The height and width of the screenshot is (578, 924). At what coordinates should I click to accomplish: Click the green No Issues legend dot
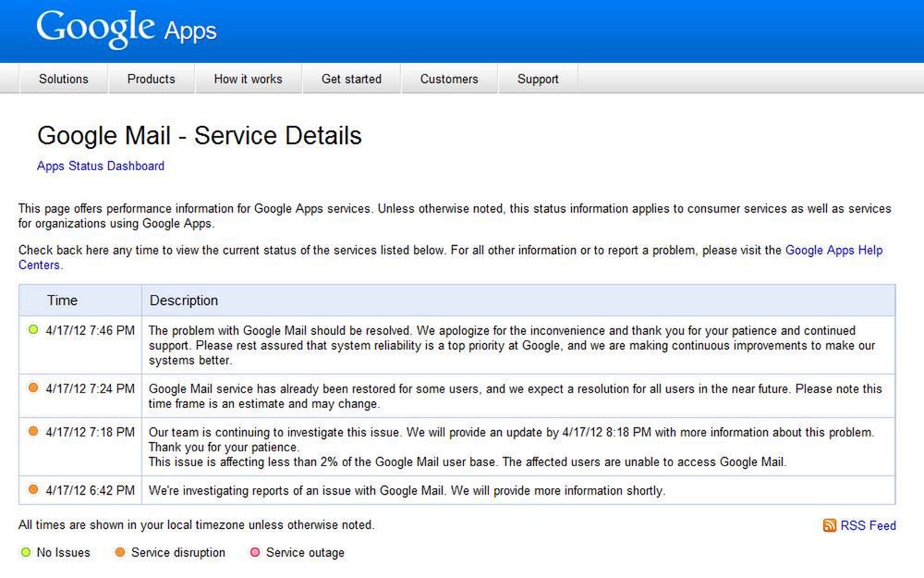point(25,553)
